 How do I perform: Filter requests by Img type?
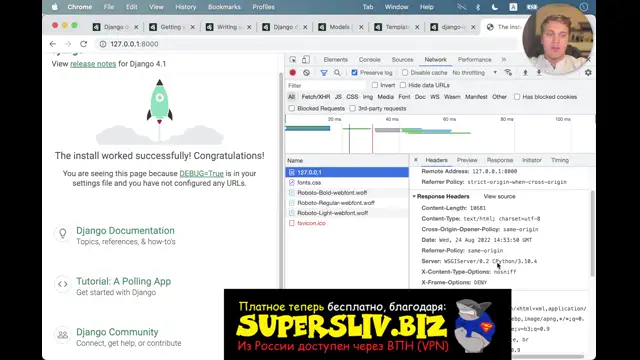click(x=368, y=97)
